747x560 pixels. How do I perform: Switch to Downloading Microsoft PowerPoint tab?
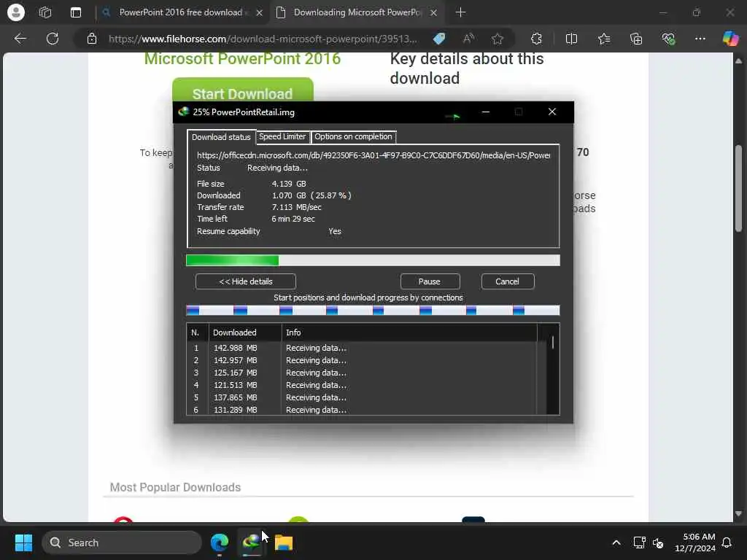(x=357, y=12)
